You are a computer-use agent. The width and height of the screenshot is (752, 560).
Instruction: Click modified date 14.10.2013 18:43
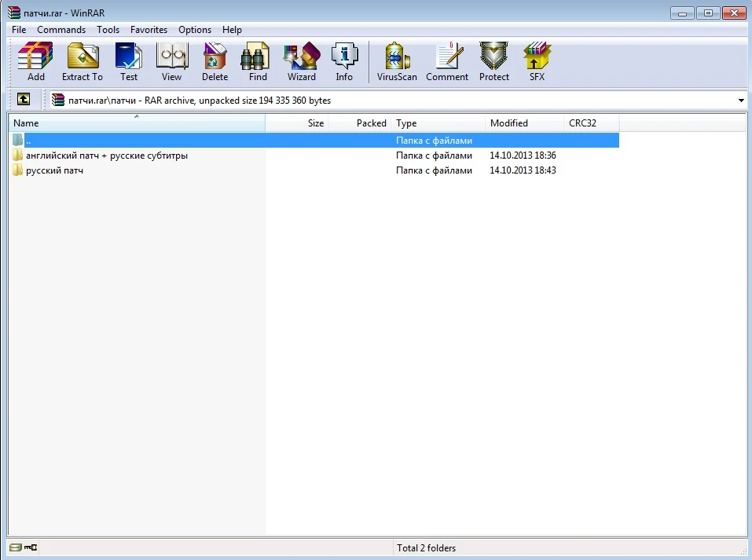point(523,170)
